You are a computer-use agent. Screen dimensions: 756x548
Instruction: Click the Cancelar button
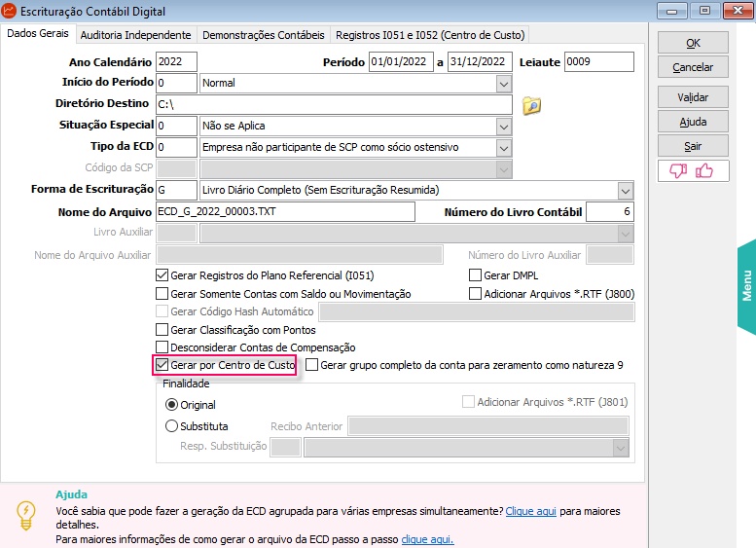(693, 67)
